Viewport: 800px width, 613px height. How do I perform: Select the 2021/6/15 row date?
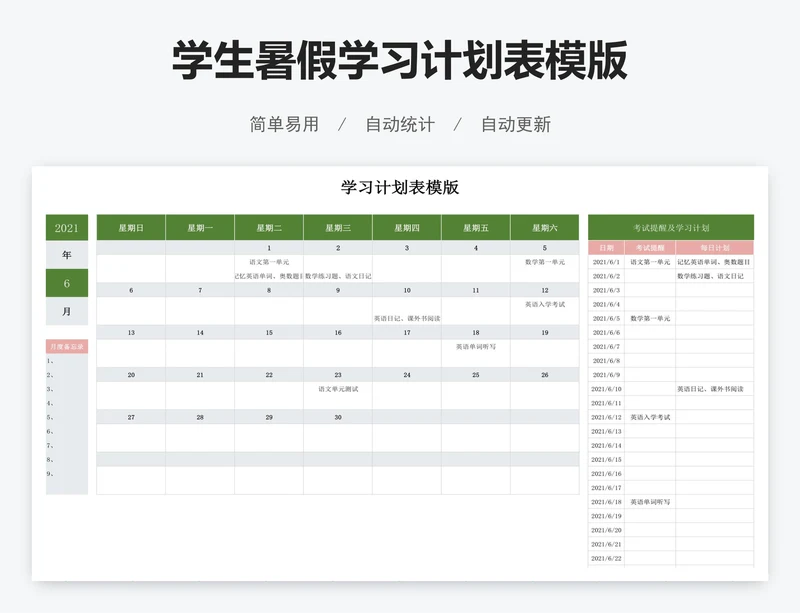tap(606, 460)
